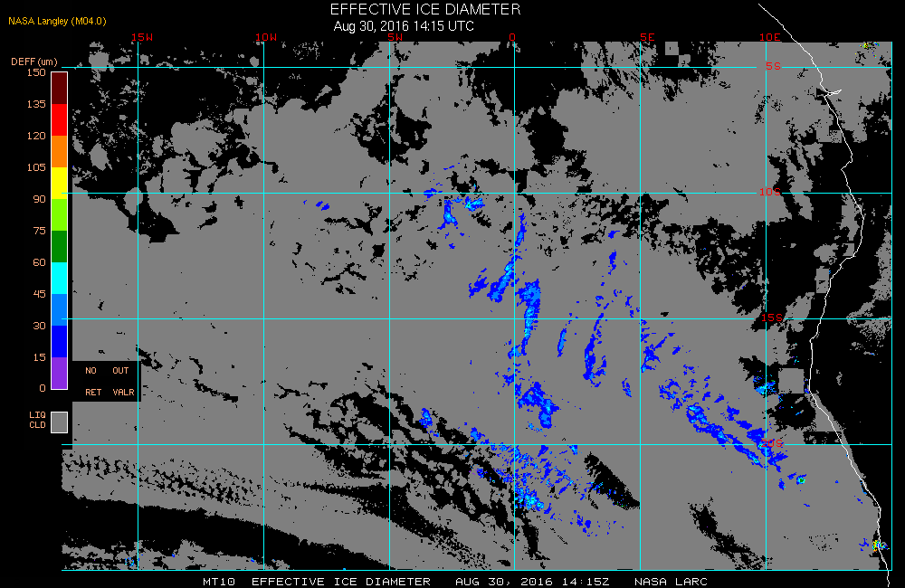
Task: Click the '30' scale value
Action: [39, 326]
